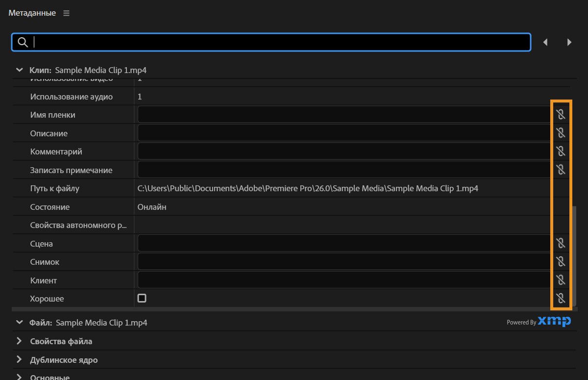Click the Файл: Sample Media Clip 1.mp4 header
Viewport: 588px width, 380px height.
point(88,323)
